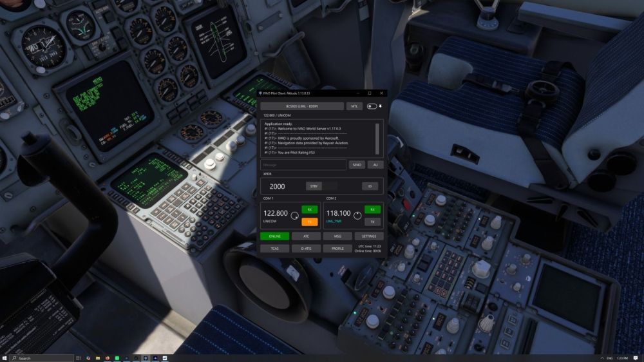Toggle COM 2 TX button

[372, 222]
